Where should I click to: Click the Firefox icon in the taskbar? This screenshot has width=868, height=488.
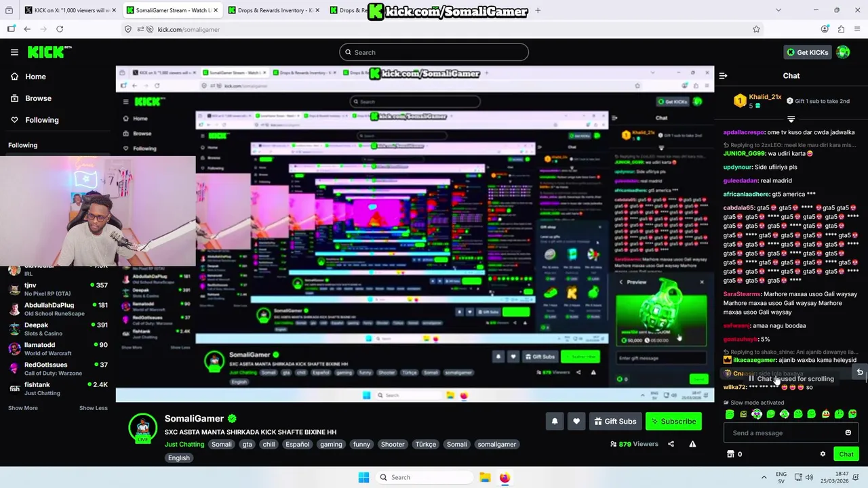click(x=505, y=477)
